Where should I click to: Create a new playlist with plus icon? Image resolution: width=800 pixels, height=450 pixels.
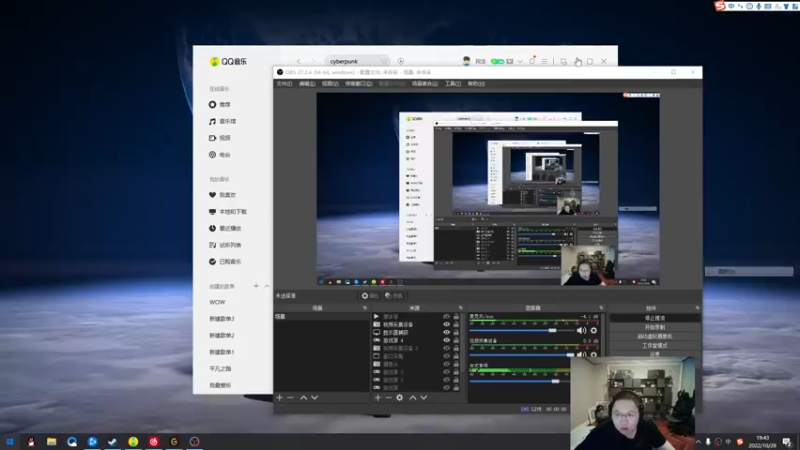click(256, 286)
